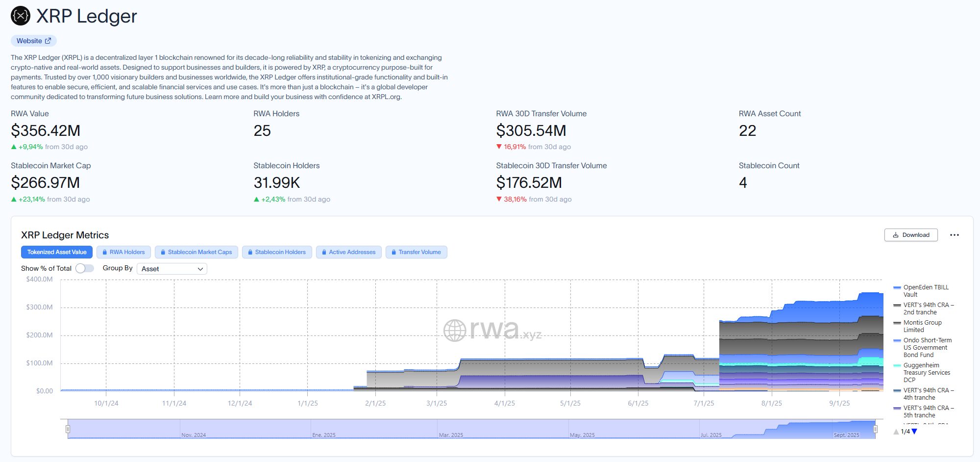Screen dimensions: 980x462
Task: Click the $176.52M Stablecoin Transfer Volume value
Action: (529, 182)
